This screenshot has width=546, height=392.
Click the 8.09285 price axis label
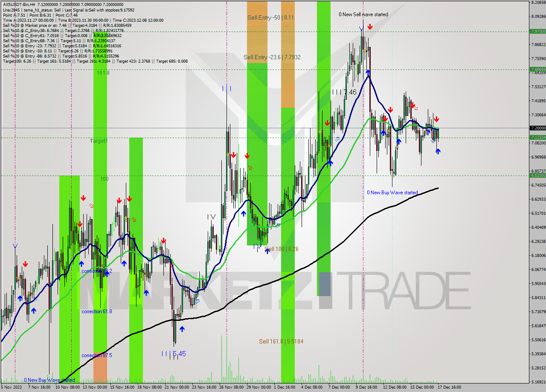[x=538, y=16]
